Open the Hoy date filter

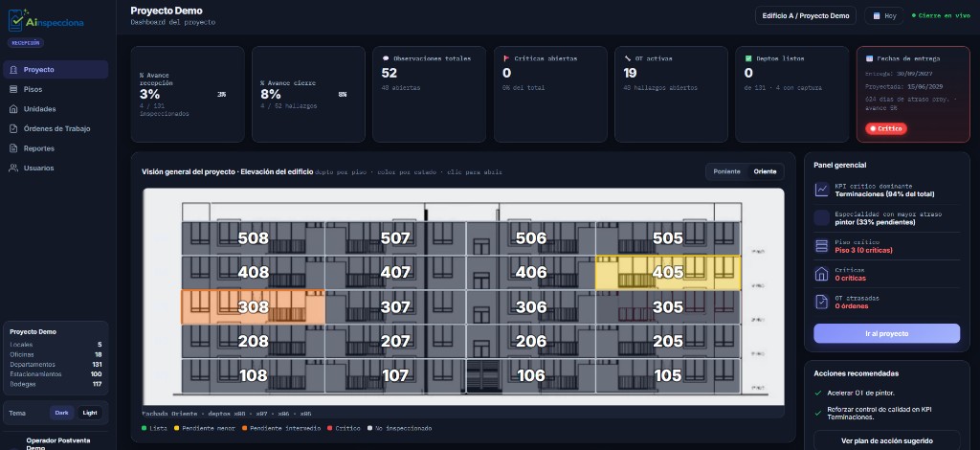pos(883,16)
